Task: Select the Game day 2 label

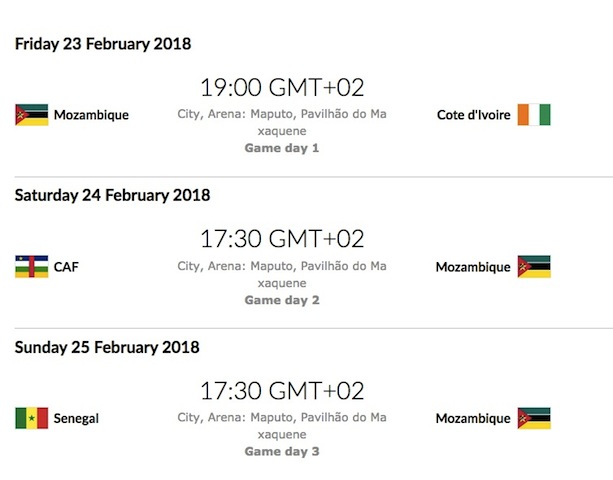Action: point(282,300)
